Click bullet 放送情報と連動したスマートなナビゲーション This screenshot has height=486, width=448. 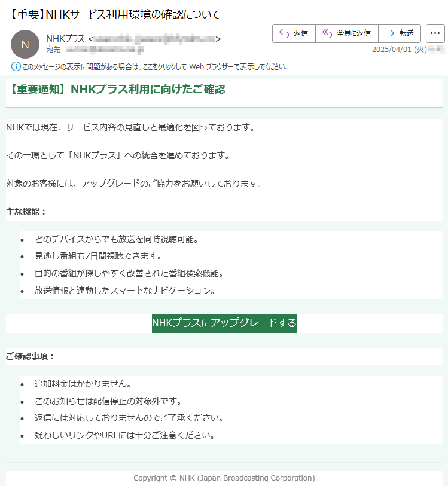pos(125,291)
